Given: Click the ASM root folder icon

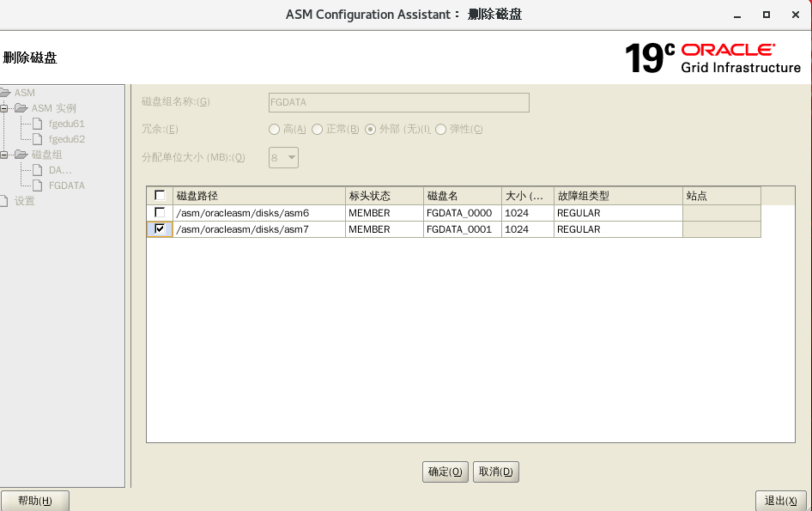Looking at the screenshot, I should pyautogui.click(x=4, y=93).
